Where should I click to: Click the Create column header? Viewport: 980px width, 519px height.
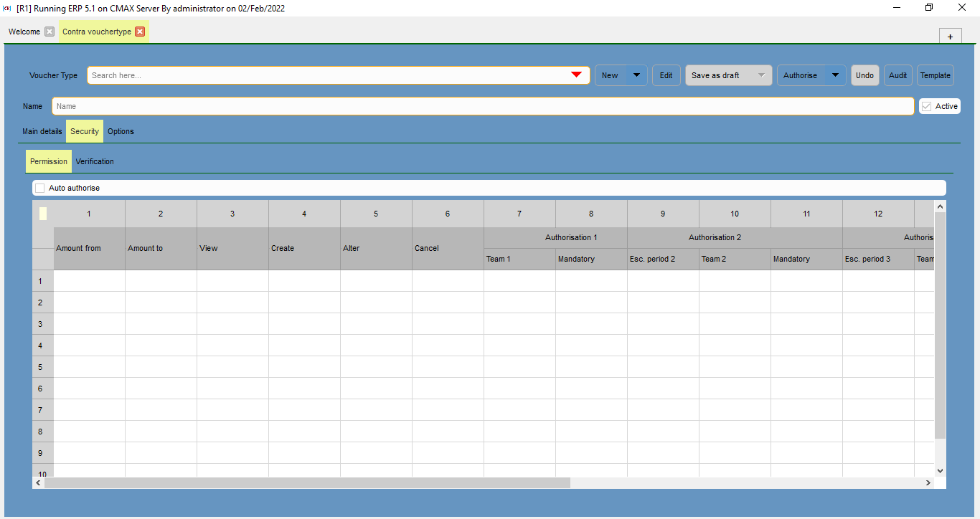304,248
